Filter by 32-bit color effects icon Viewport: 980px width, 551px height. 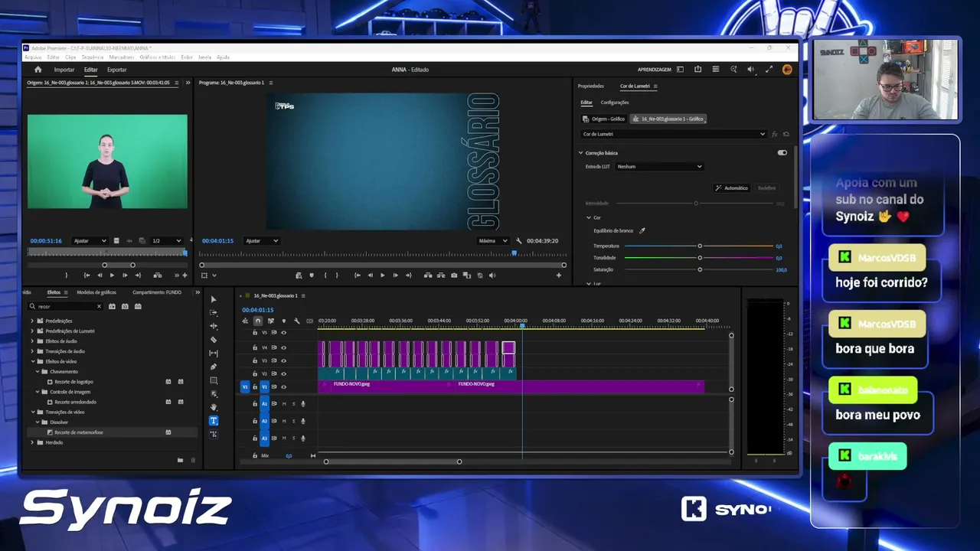pyautogui.click(x=125, y=306)
